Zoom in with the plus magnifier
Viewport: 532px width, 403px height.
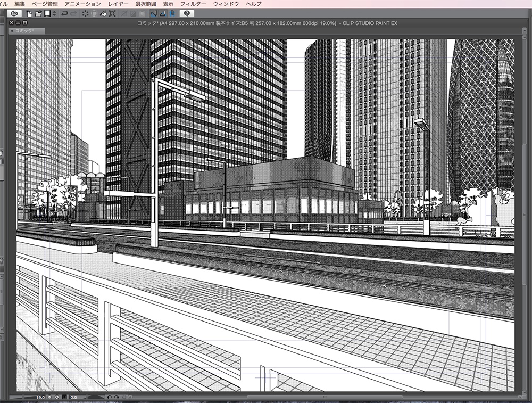57,397
